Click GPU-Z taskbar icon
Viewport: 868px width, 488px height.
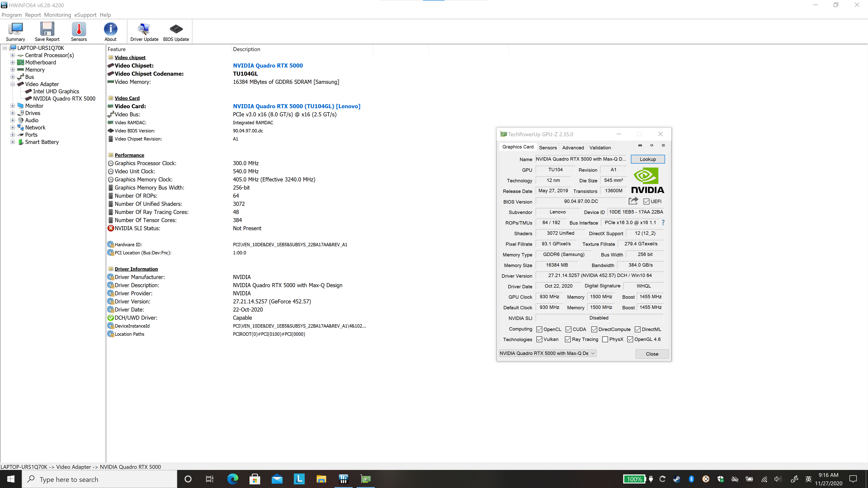coord(366,479)
